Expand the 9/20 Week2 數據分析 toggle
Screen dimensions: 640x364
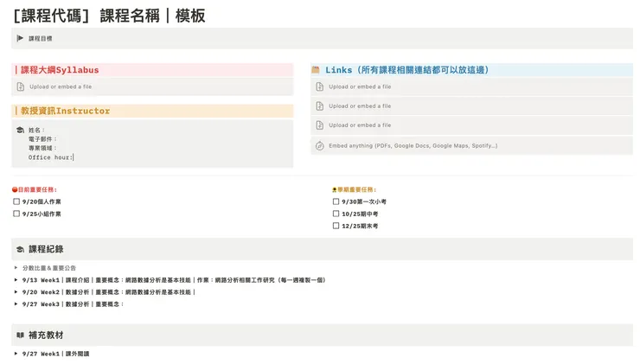coord(16,292)
